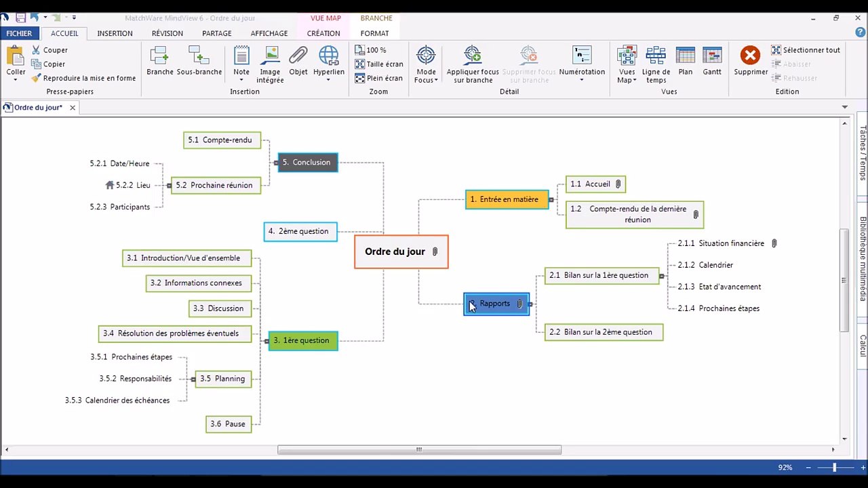Viewport: 868px width, 488px height.
Task: Open the Numérotation dropdown arrow
Action: click(x=582, y=80)
